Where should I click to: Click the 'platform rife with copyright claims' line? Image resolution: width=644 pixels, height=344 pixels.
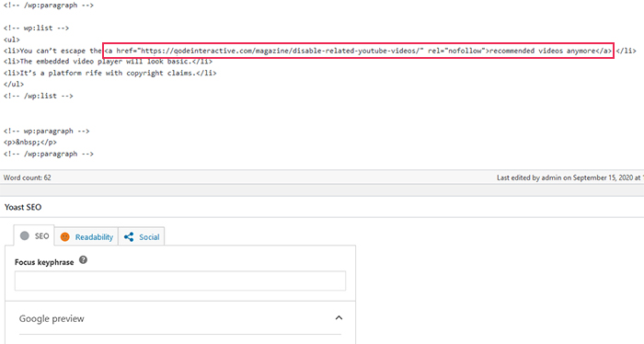point(110,73)
